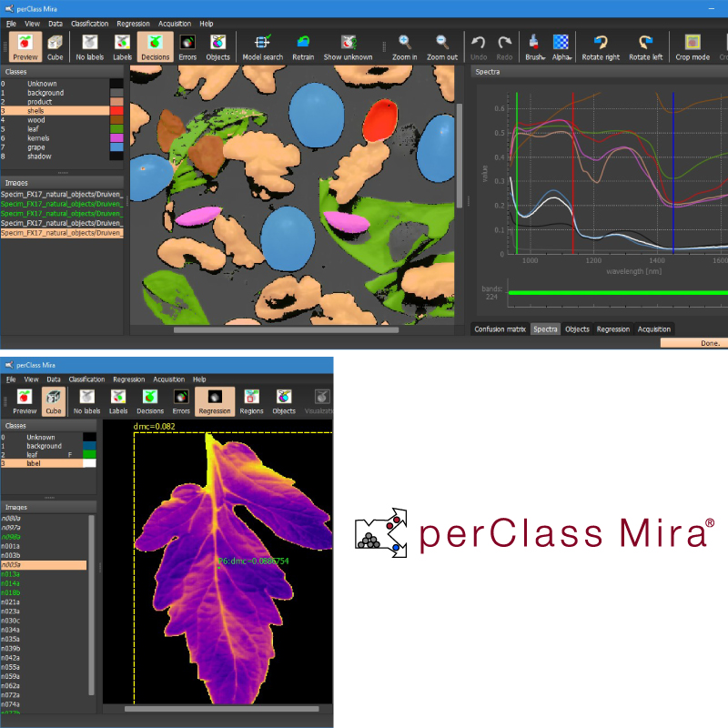Show Errors in bottom window

coord(181,401)
